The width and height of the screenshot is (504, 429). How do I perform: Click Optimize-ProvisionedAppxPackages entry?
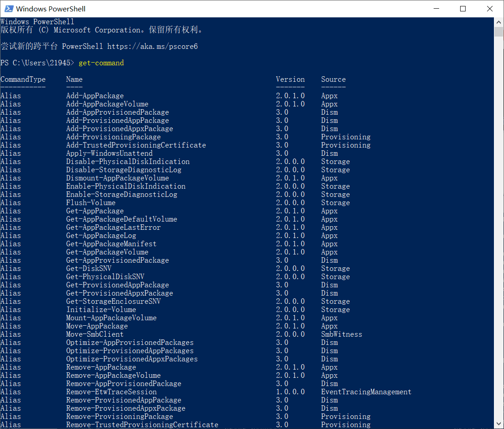point(132,359)
